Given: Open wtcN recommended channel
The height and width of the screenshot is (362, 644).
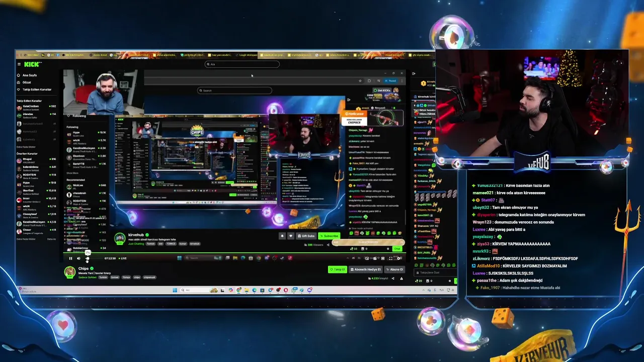Looking at the screenshot, I should tap(36, 207).
